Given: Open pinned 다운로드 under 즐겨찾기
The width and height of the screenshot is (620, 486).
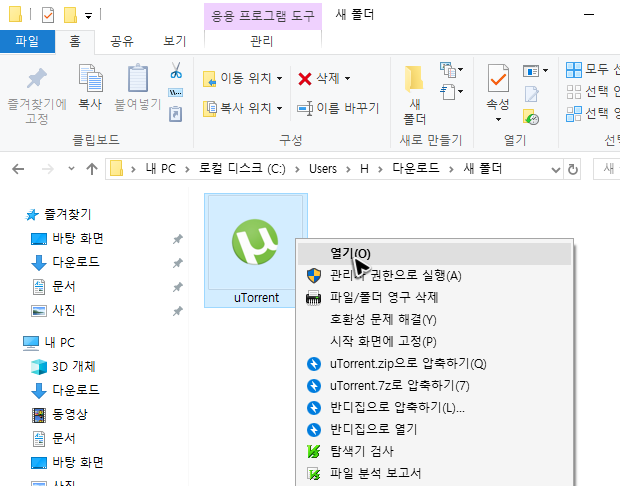Looking at the screenshot, I should click(x=76, y=262).
